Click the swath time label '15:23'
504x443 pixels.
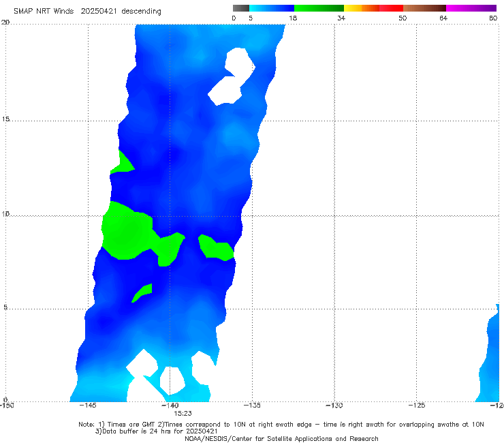pos(183,414)
